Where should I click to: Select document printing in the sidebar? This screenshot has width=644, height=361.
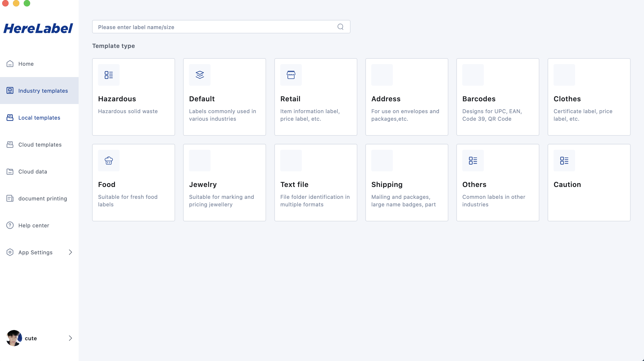click(43, 199)
